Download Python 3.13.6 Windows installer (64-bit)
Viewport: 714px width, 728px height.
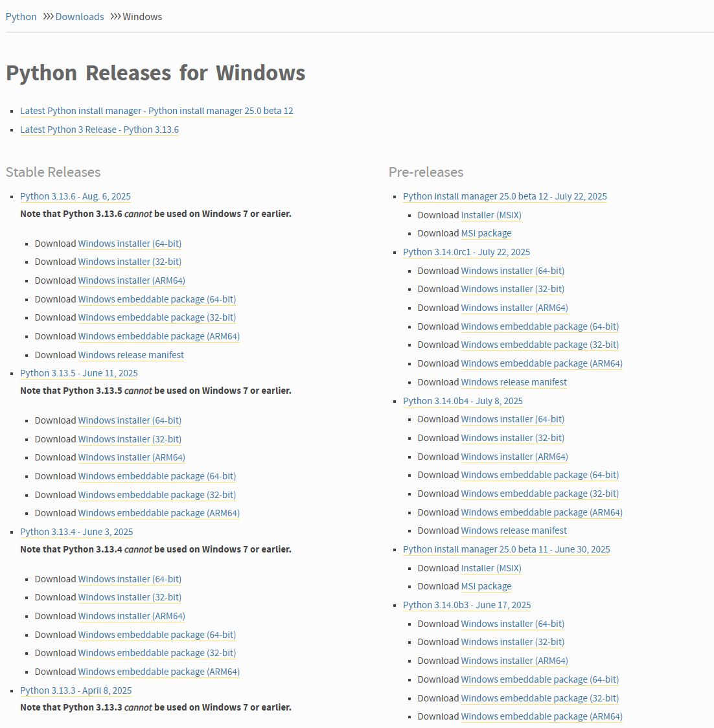pyautogui.click(x=130, y=244)
